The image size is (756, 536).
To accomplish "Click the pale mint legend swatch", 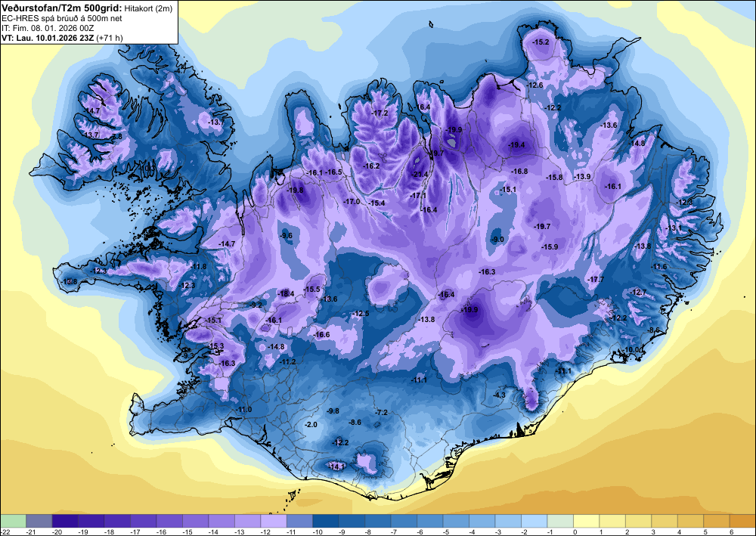I will (x=560, y=521).
